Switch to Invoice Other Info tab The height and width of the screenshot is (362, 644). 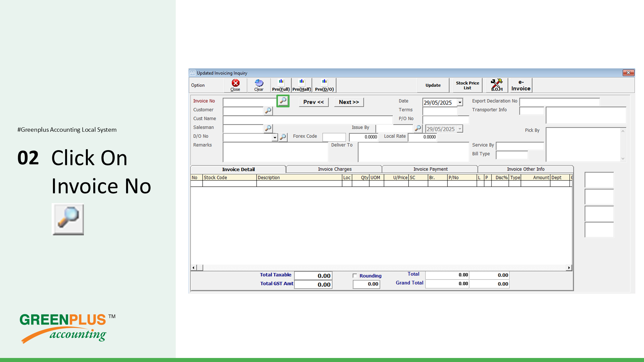tap(526, 169)
